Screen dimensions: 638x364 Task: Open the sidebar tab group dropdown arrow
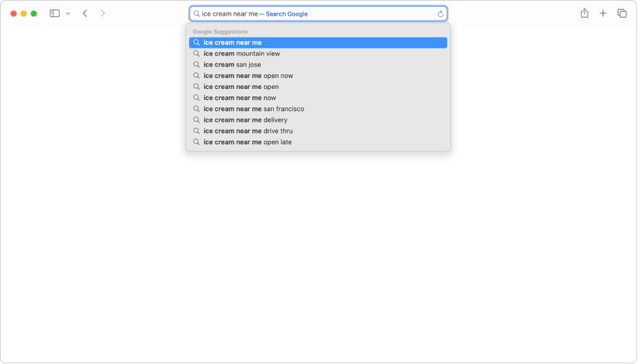click(68, 14)
